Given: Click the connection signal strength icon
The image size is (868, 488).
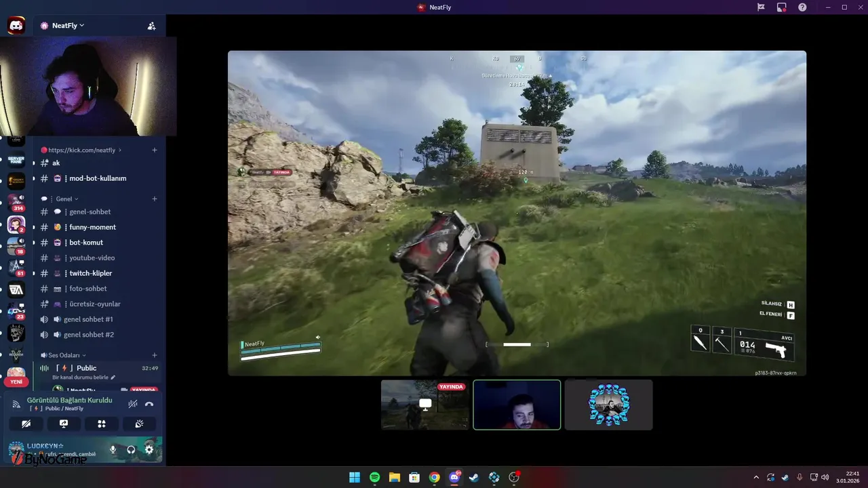Looking at the screenshot, I should (16, 404).
